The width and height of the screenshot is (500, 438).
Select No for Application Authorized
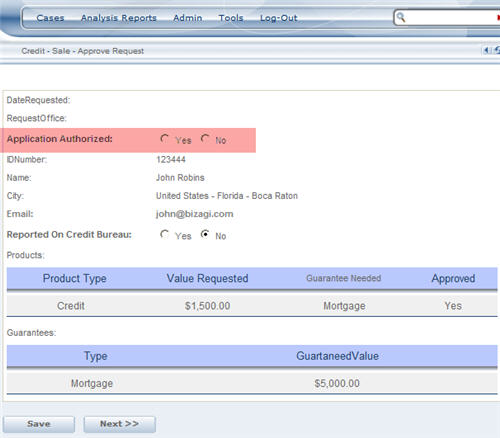click(205, 138)
